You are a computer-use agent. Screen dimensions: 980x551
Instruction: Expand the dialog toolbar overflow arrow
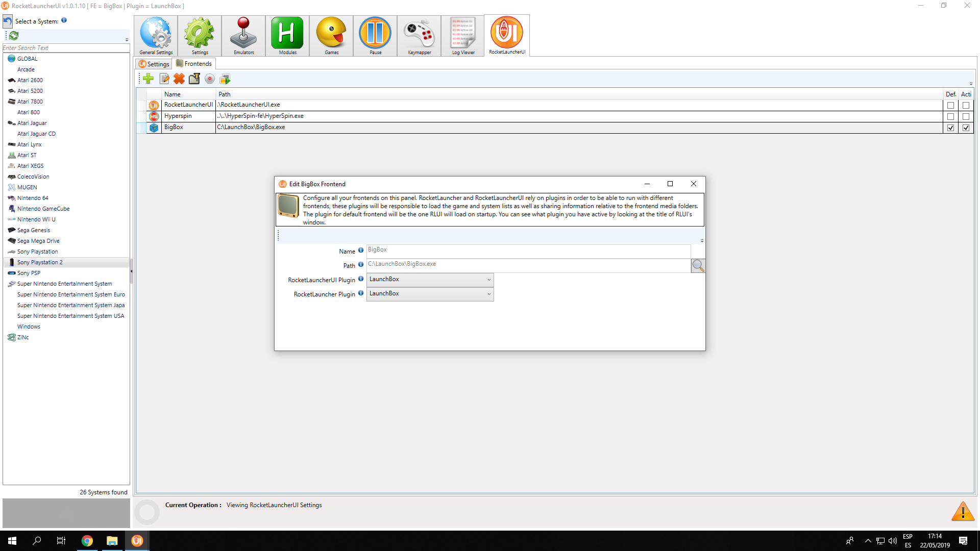(x=702, y=241)
